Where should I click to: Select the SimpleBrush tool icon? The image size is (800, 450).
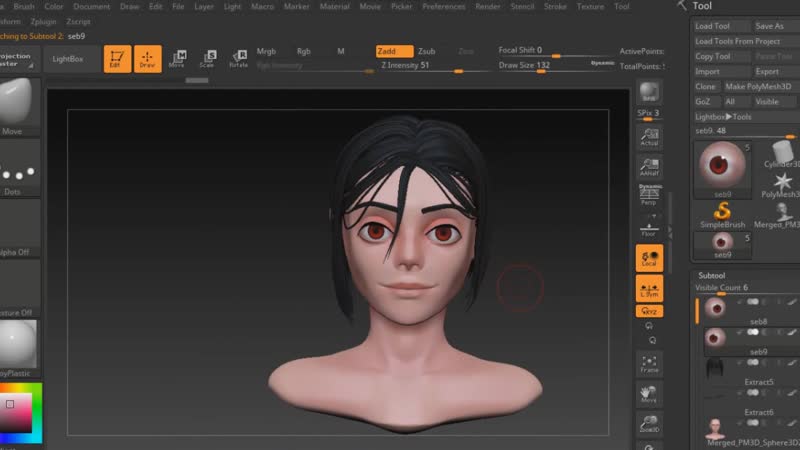click(722, 214)
